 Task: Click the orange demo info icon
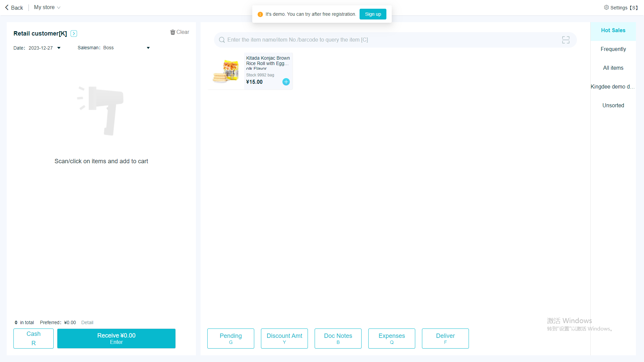260,14
